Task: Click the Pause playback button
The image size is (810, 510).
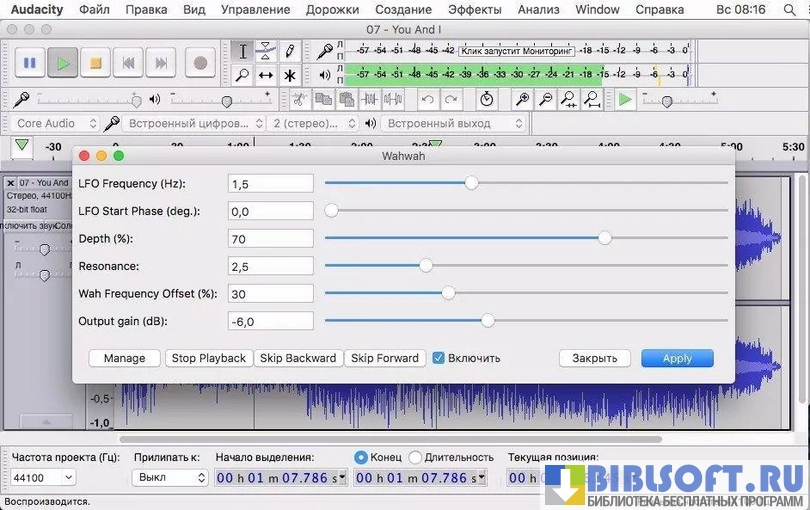Action: click(x=30, y=63)
